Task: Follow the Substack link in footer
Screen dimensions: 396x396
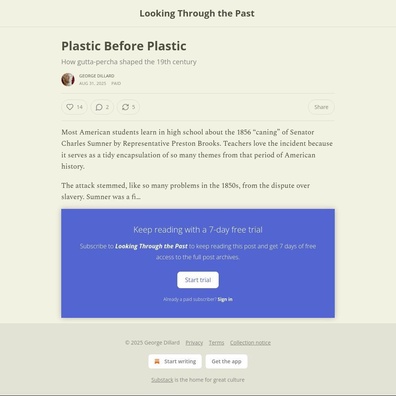Action: [x=162, y=380]
